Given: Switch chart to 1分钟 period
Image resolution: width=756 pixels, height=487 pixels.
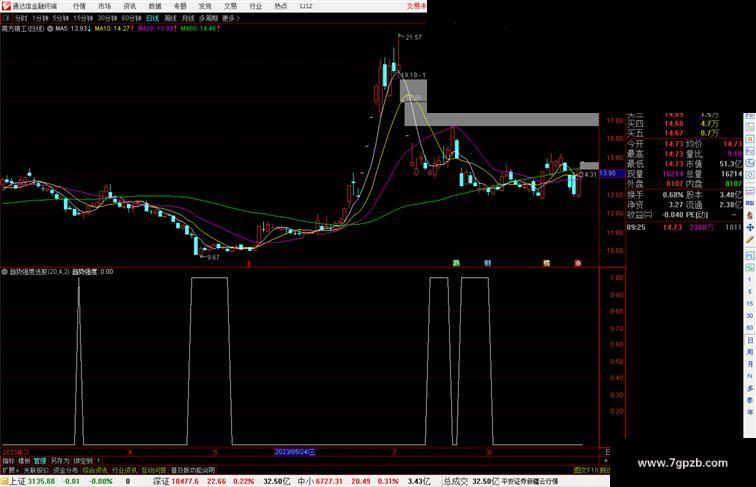Looking at the screenshot, I should tap(40, 18).
